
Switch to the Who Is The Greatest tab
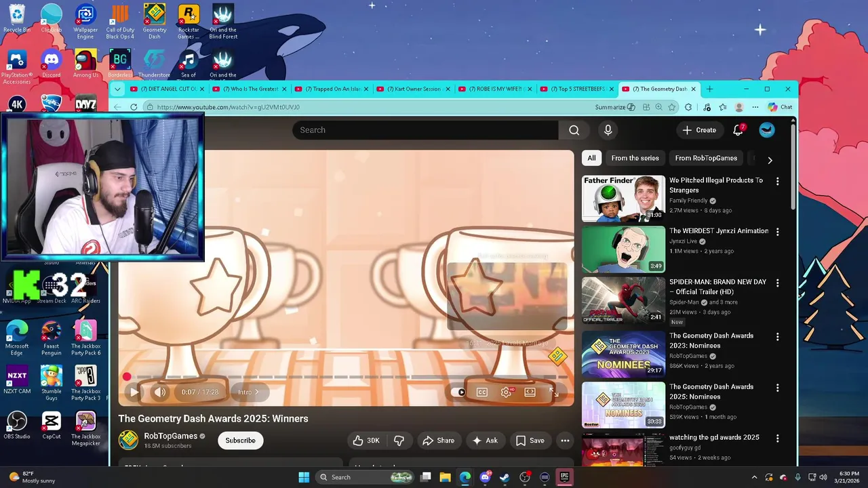pos(249,89)
